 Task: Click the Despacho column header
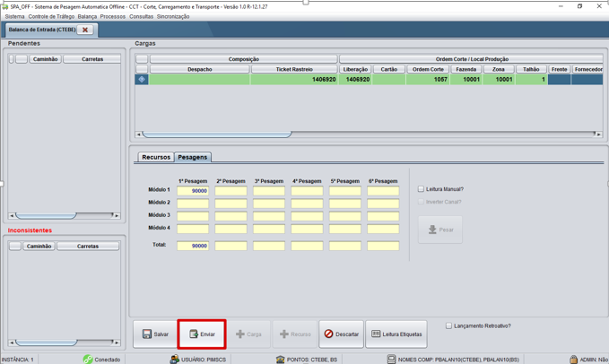(200, 69)
